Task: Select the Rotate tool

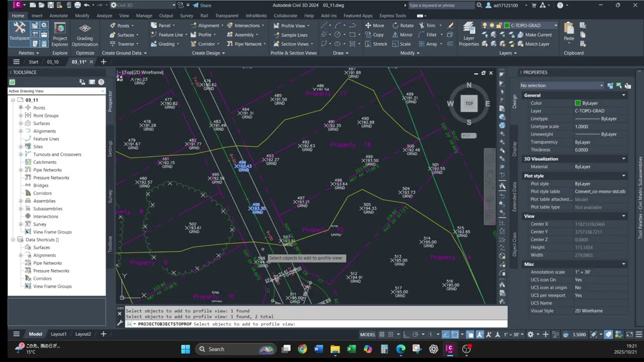Action: [x=403, y=26]
